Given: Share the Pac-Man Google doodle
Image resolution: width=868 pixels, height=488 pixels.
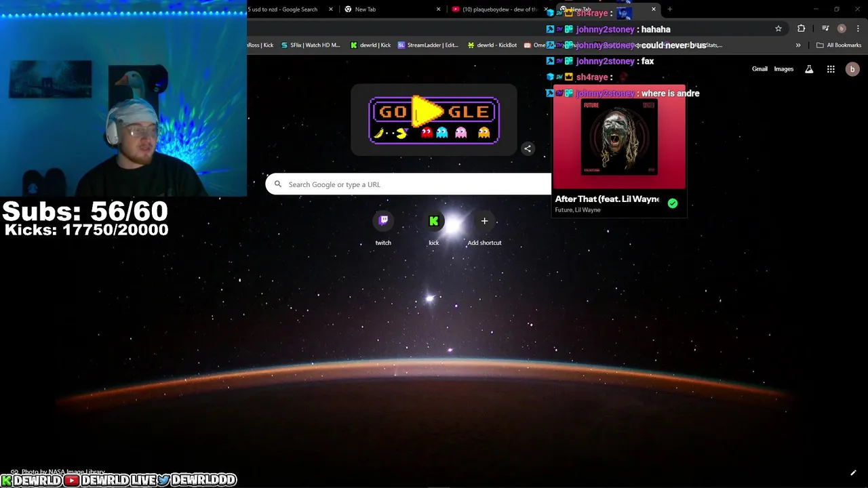Looking at the screenshot, I should click(528, 148).
